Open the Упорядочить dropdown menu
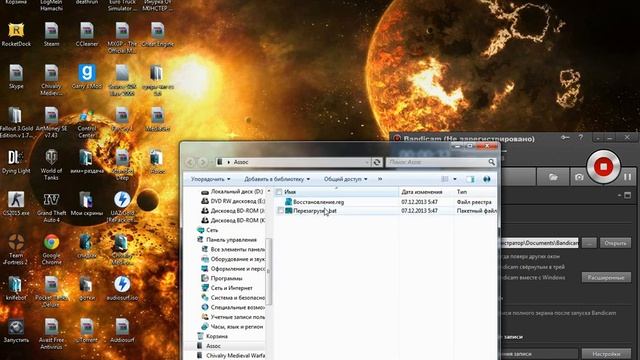 point(211,179)
